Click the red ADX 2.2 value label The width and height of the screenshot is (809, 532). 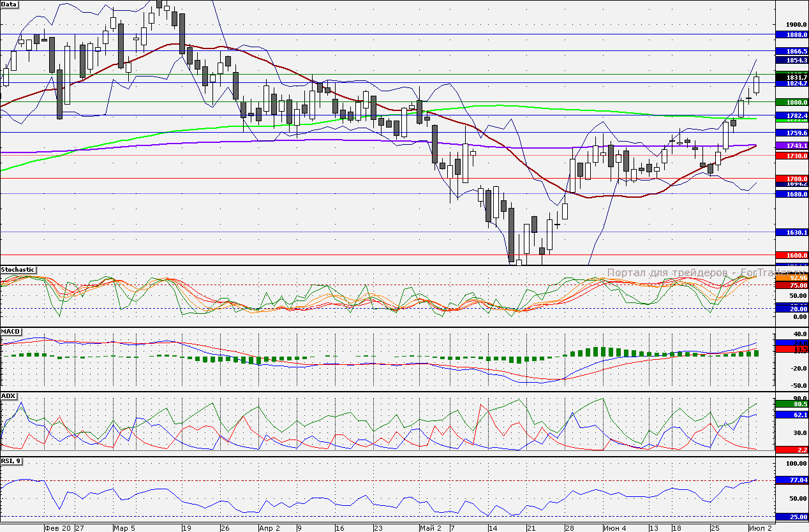point(792,449)
